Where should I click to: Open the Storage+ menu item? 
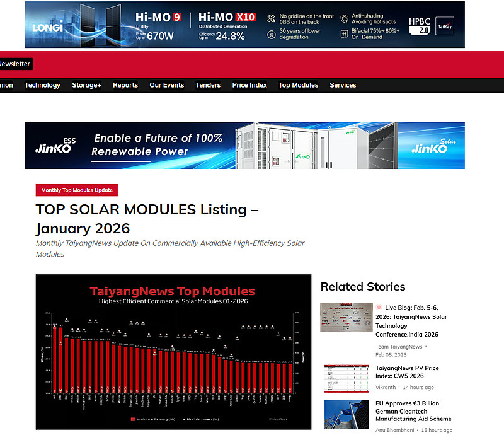(86, 85)
